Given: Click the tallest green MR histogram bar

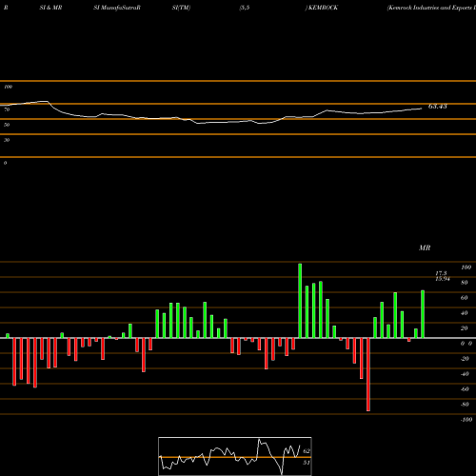Looking at the screenshot, I should tap(300, 301).
